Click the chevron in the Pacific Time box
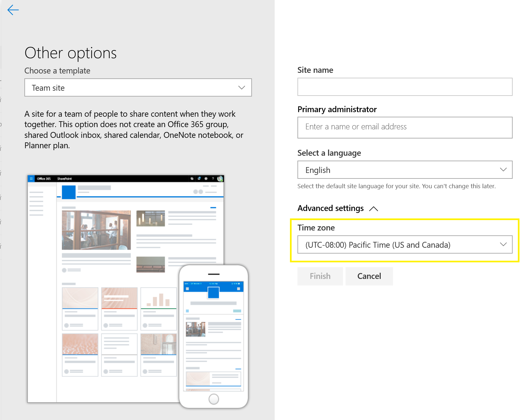Viewport: 525px width, 420px height. click(x=503, y=244)
